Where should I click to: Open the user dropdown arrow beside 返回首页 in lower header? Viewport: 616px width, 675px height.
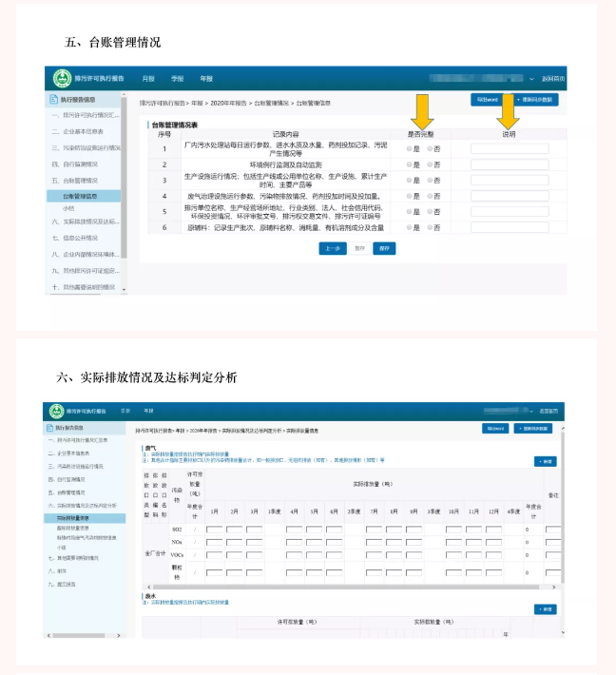pyautogui.click(x=533, y=411)
